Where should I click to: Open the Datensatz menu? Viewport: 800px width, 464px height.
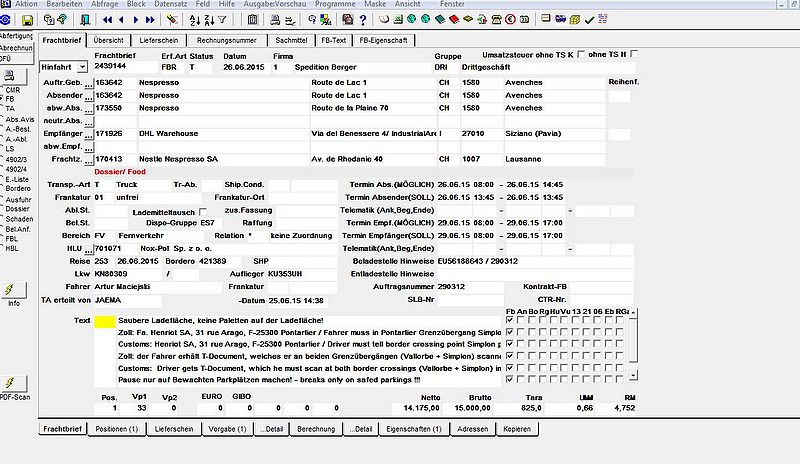coord(170,4)
